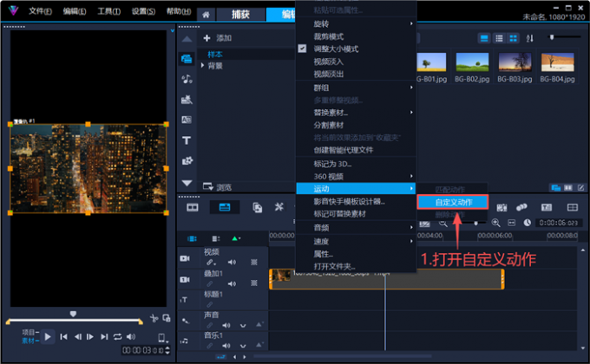Viewport: 590px width, 364px height.
Task: Click the scissors split clip icon
Action: click(154, 319)
